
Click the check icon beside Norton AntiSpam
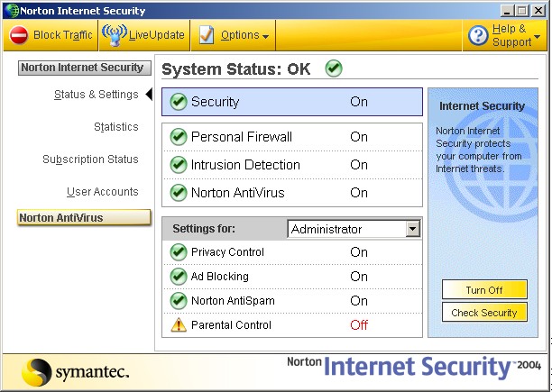tap(179, 301)
